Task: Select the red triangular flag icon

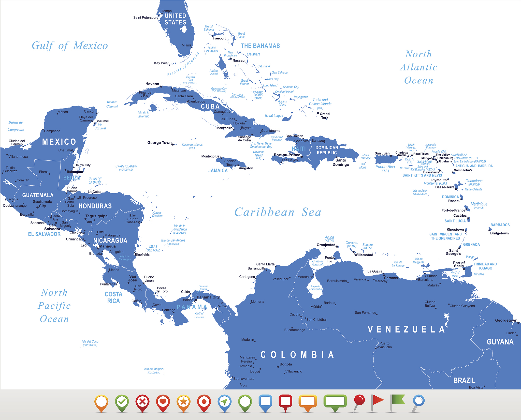Action: [377, 403]
